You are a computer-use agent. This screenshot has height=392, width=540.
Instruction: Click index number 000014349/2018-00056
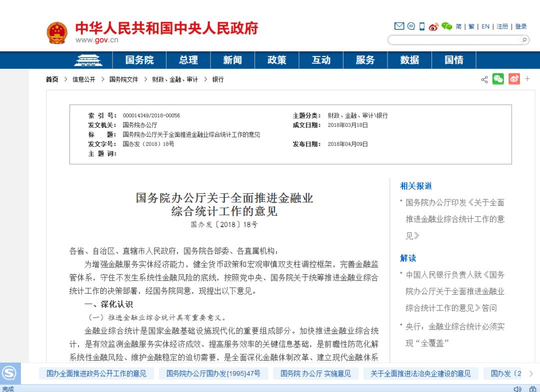tap(151, 115)
